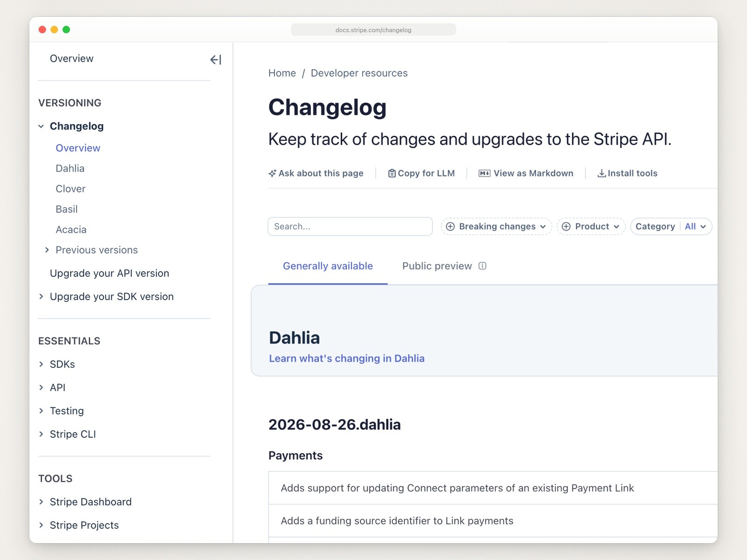Open the Stripe CLI sidebar label
The image size is (747, 560).
[73, 434]
